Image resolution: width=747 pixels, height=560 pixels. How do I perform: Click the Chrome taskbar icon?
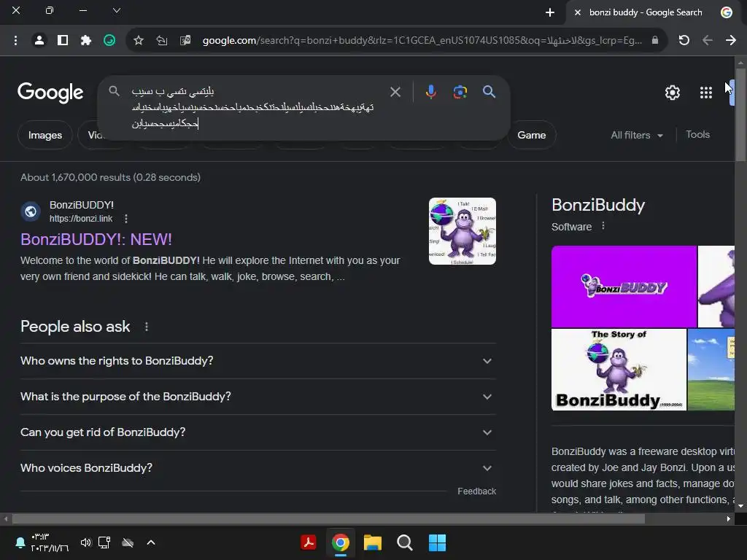(340, 542)
